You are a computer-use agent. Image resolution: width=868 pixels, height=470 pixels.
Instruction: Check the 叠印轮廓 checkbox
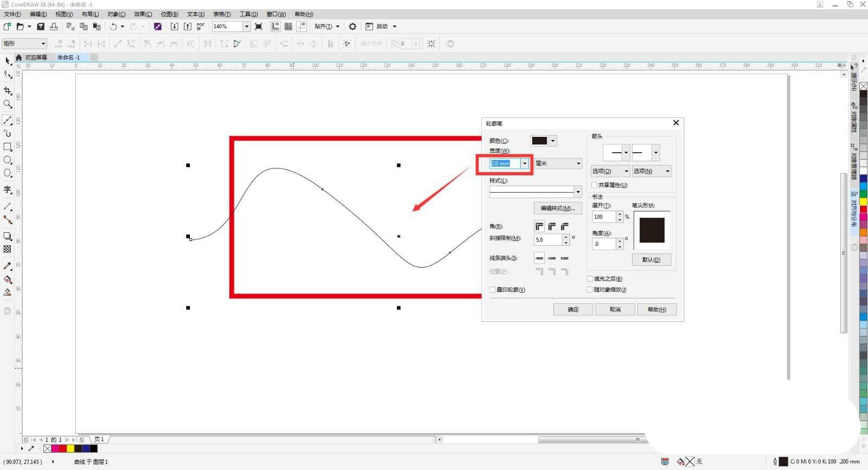[493, 290]
